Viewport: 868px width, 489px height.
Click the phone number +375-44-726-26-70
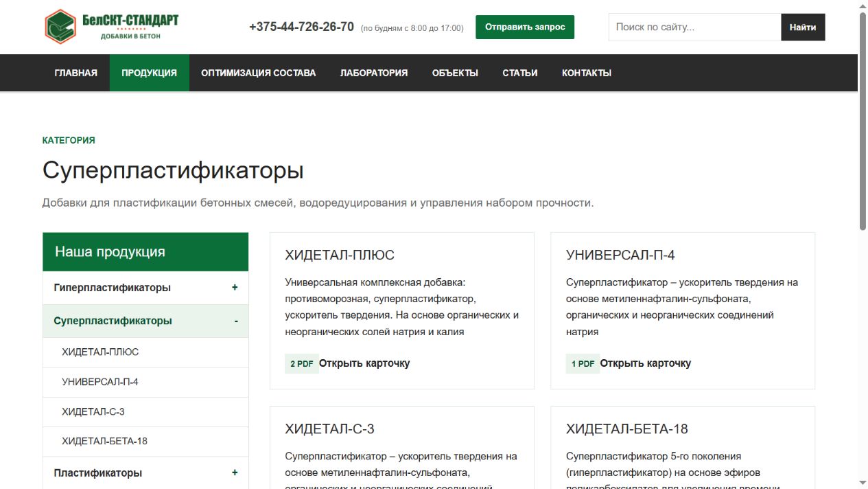[x=301, y=27]
